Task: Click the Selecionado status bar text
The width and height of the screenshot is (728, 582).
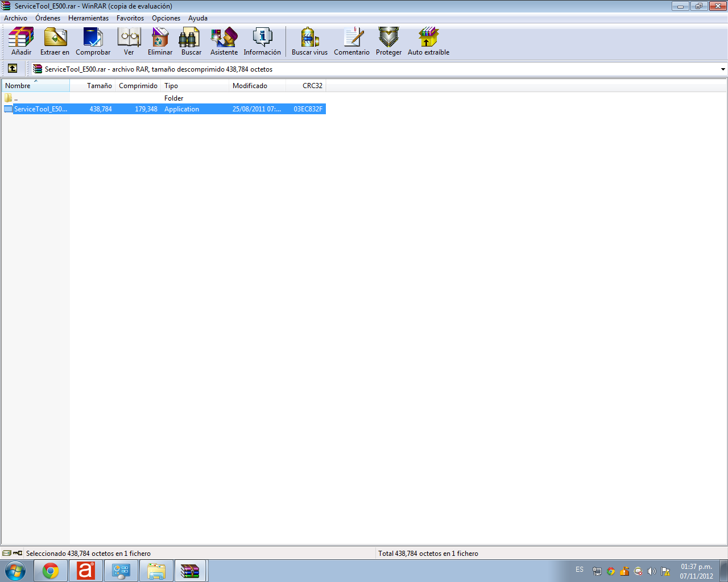Action: 88,554
